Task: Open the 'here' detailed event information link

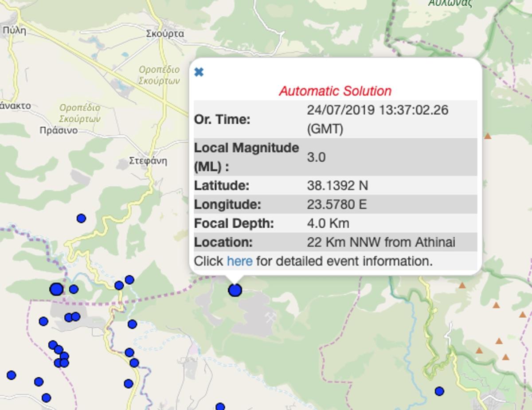Action: click(x=239, y=261)
